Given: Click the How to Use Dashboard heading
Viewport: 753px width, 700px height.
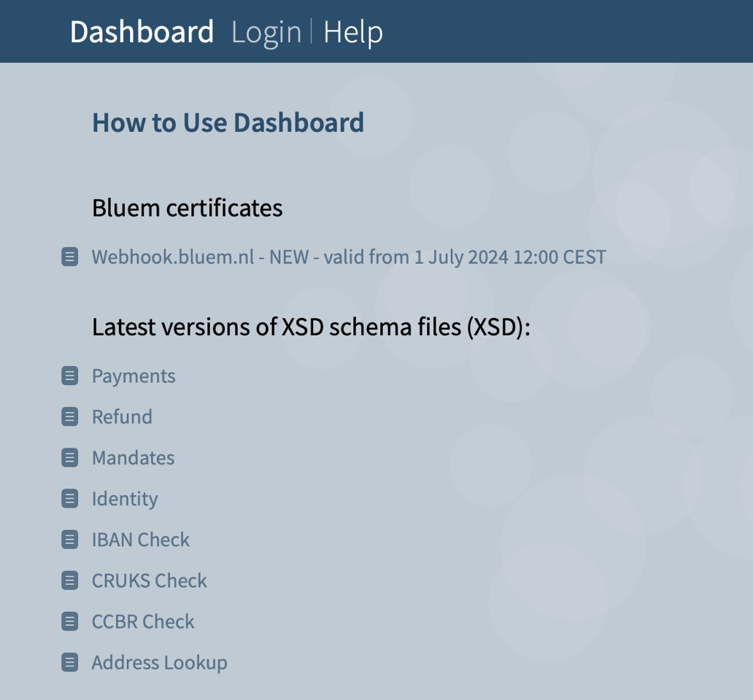Looking at the screenshot, I should (228, 122).
